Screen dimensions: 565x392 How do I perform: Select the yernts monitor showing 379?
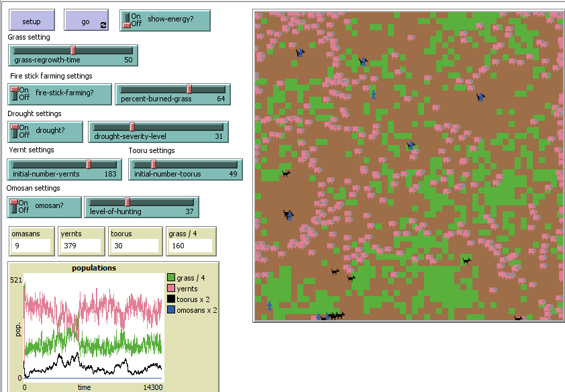tap(81, 241)
